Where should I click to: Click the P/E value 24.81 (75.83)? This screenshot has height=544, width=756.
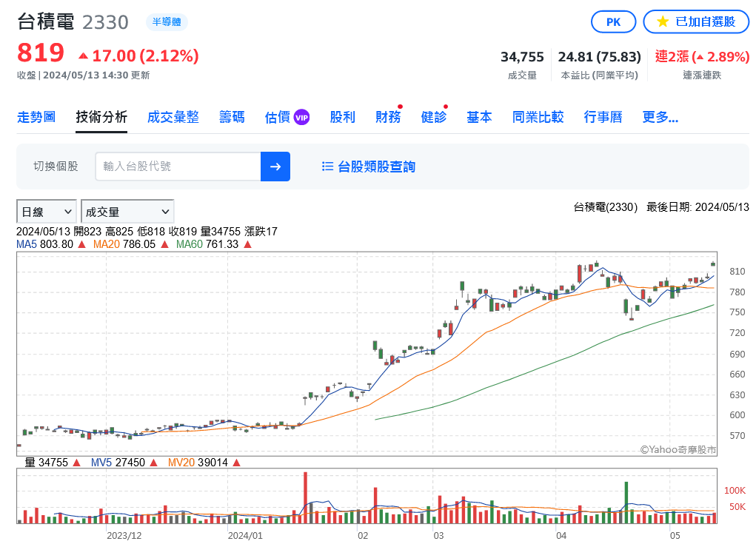[599, 57]
